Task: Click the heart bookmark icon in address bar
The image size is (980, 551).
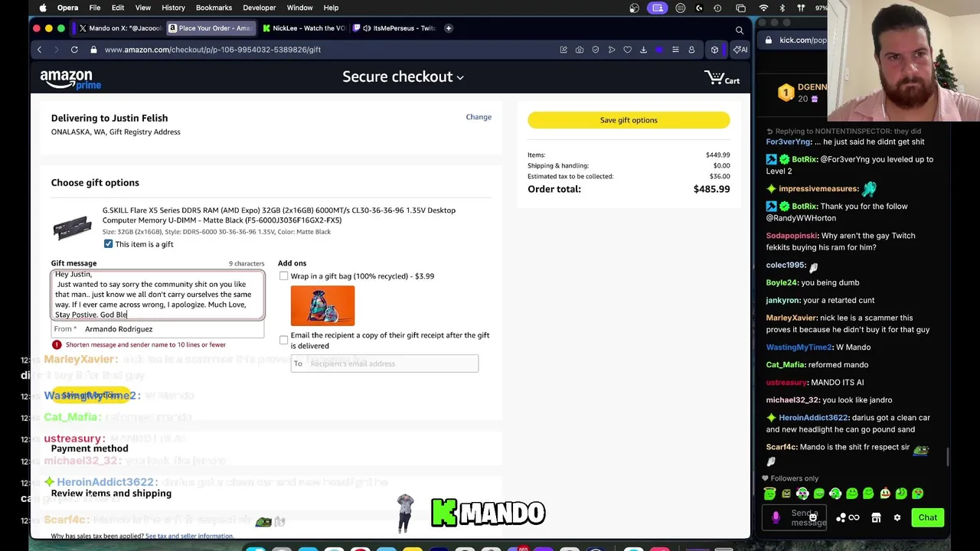Action: [627, 50]
